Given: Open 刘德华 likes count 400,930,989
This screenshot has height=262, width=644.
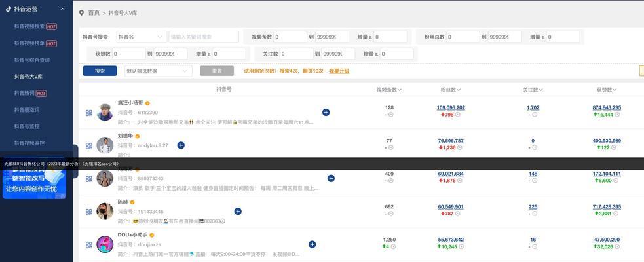Looking at the screenshot, I should (607, 140).
